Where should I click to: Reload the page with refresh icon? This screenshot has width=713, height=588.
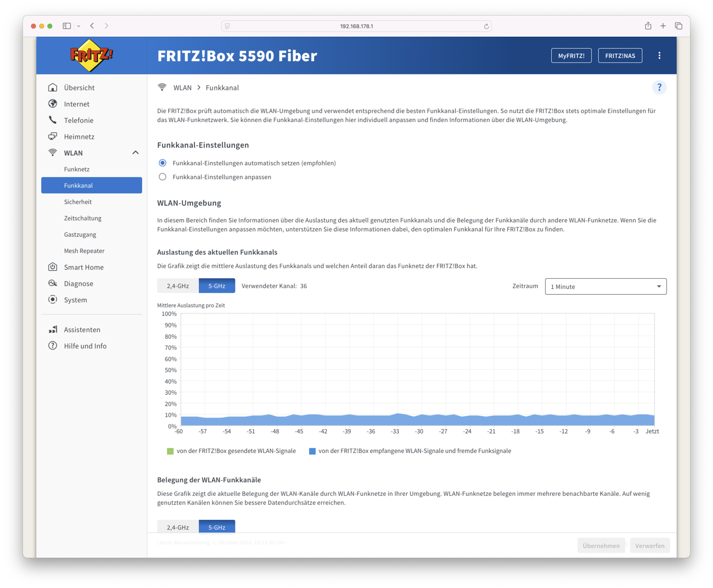click(x=486, y=26)
